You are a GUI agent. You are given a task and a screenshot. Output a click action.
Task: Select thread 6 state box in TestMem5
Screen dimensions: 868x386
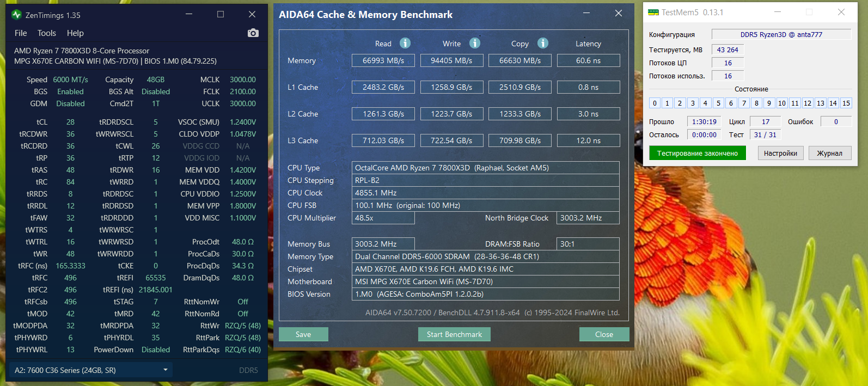(x=731, y=103)
